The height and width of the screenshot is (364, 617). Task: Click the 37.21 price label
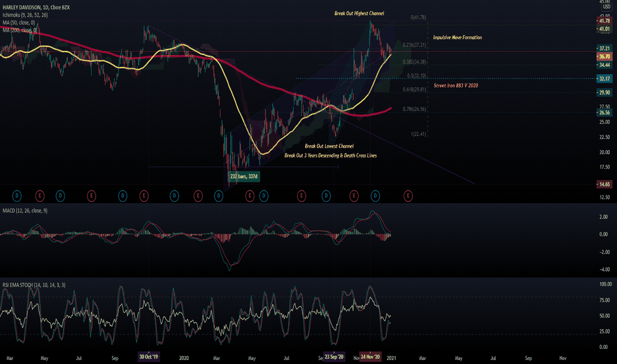(604, 48)
